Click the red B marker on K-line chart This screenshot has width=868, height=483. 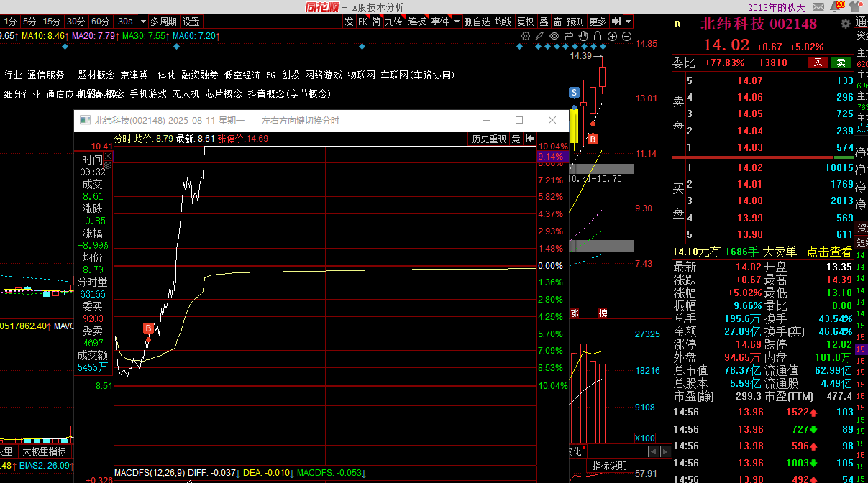(593, 138)
